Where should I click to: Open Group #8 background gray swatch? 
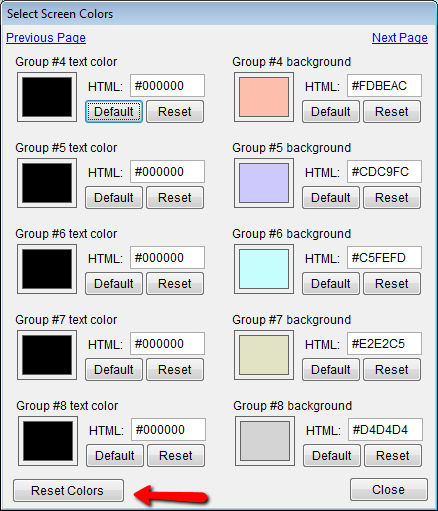[x=265, y=441]
